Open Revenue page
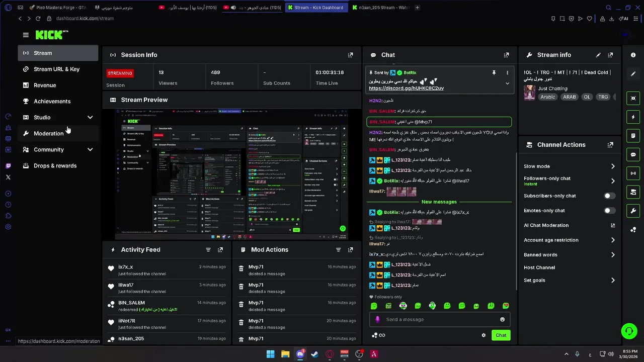 (x=58, y=85)
